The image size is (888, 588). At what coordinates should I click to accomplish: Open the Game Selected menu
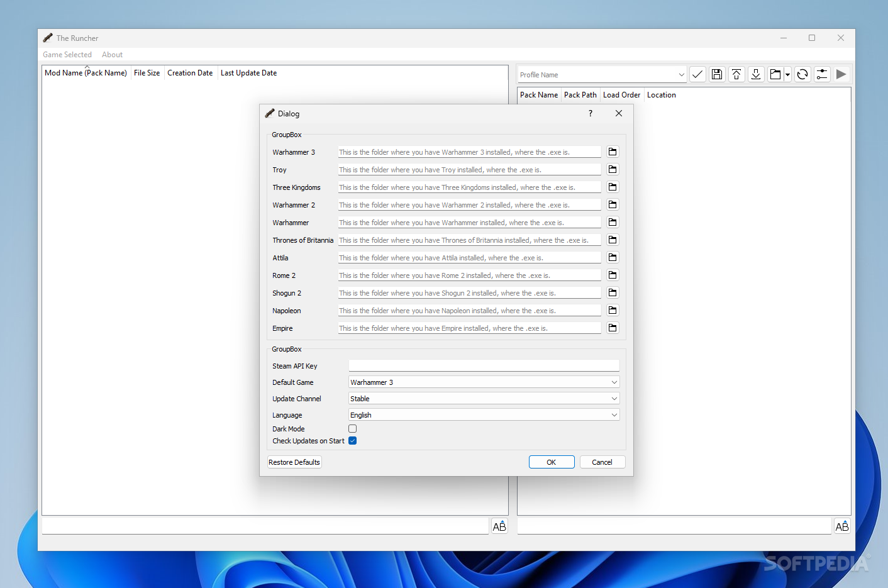point(67,55)
